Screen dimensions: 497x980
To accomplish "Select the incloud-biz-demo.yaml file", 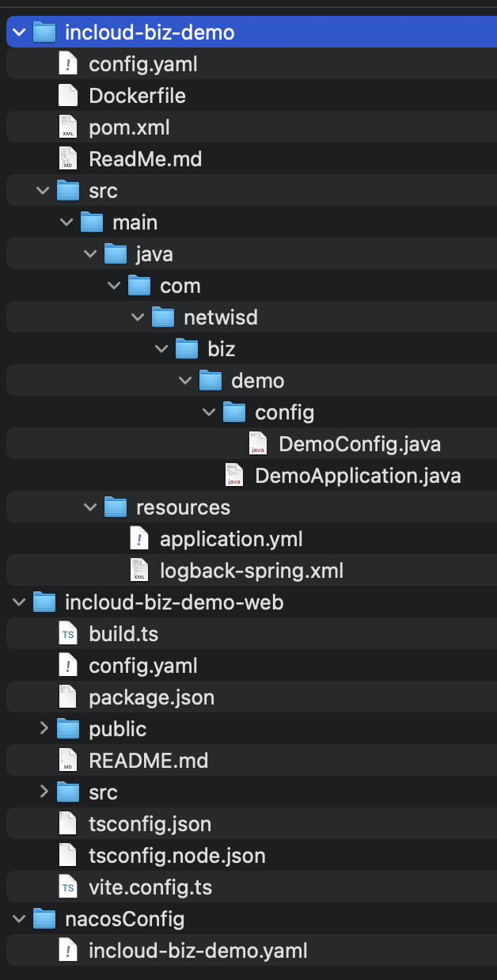I will [198, 951].
